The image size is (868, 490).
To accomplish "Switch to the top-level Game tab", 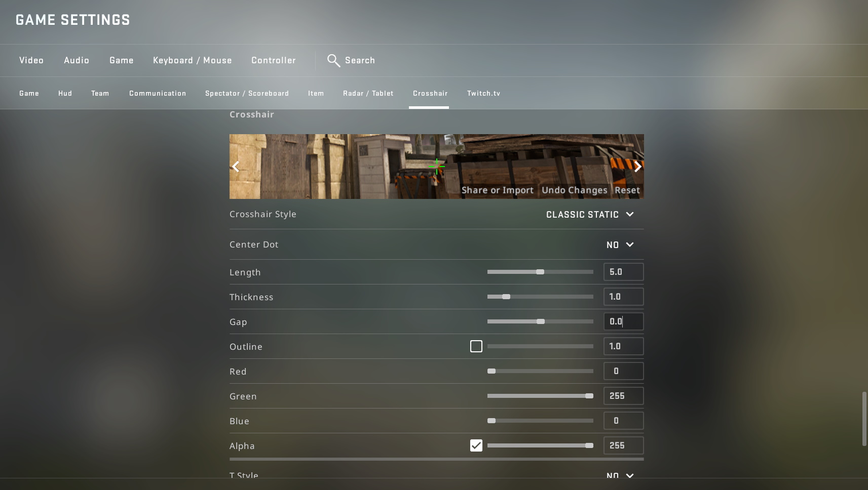I will coord(122,60).
